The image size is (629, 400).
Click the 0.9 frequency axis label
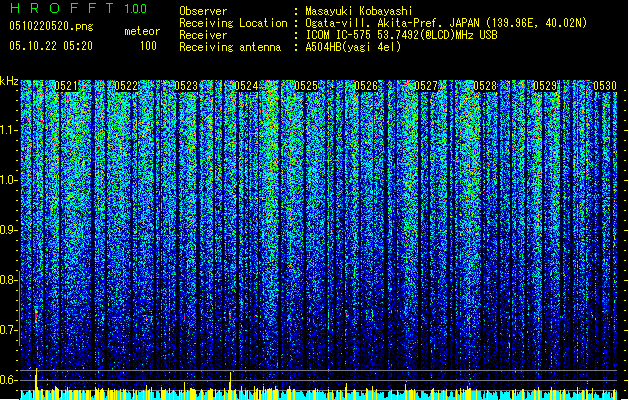pos(9,230)
